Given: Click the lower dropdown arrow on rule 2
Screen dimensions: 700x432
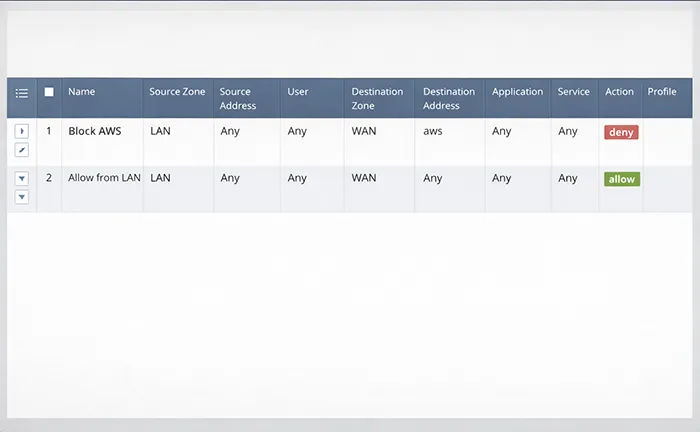Looking at the screenshot, I should 22,197.
